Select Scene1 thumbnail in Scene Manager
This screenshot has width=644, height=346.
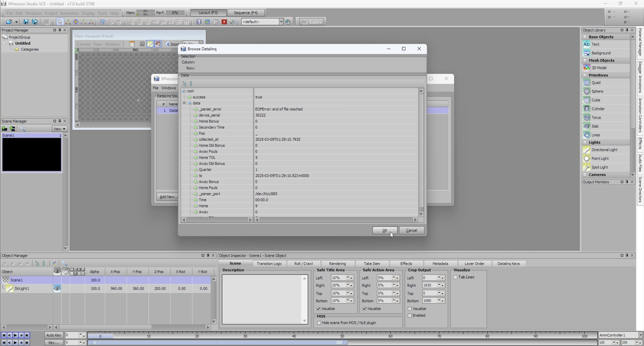pos(32,155)
